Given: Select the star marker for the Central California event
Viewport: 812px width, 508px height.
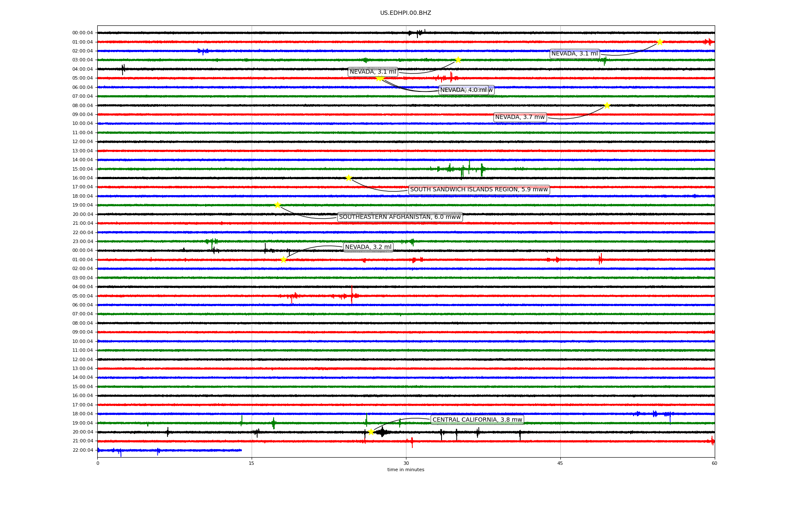Looking at the screenshot, I should point(371,432).
